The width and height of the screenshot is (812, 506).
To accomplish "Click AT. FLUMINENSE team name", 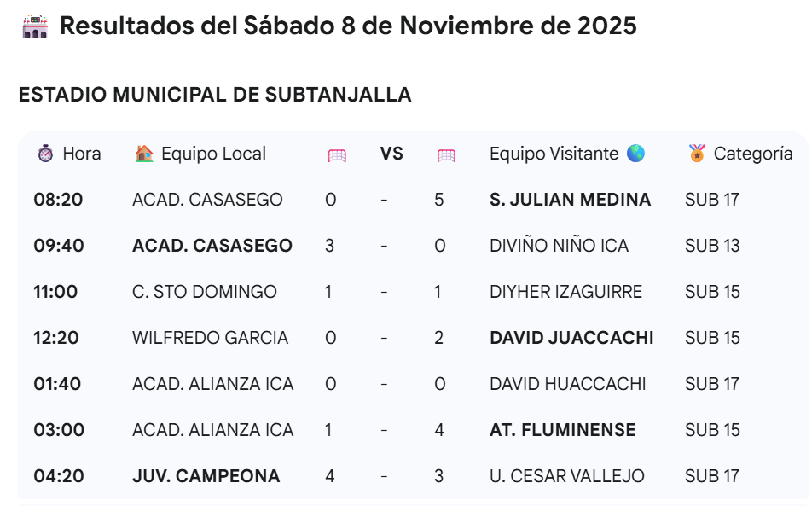I will pos(563,430).
